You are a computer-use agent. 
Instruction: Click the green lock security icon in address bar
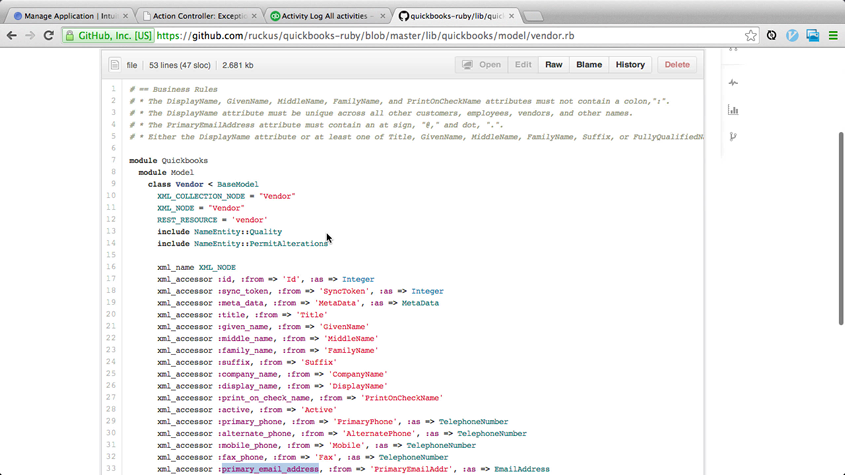70,36
